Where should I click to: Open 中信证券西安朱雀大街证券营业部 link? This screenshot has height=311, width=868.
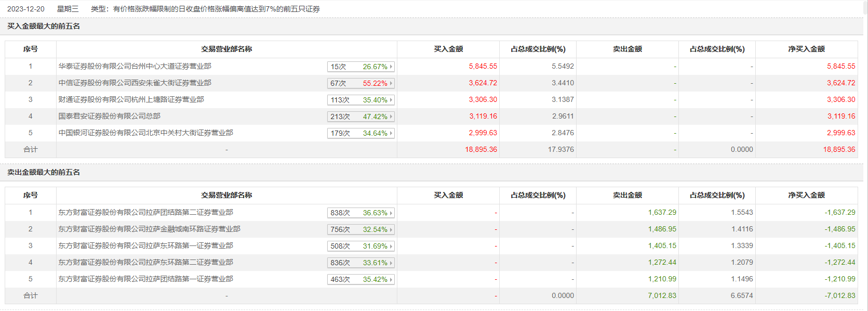(x=135, y=83)
